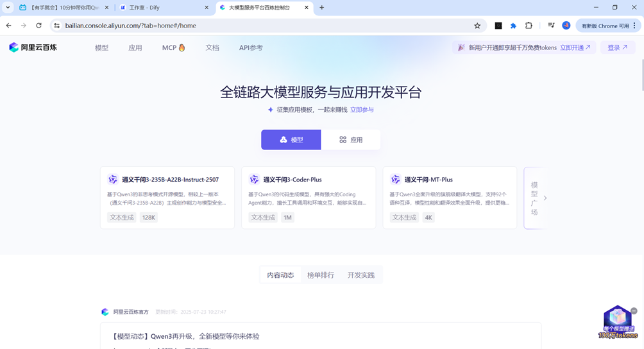Switch to the 开发实践 tab
Image resolution: width=644 pixels, height=349 pixels.
361,275
